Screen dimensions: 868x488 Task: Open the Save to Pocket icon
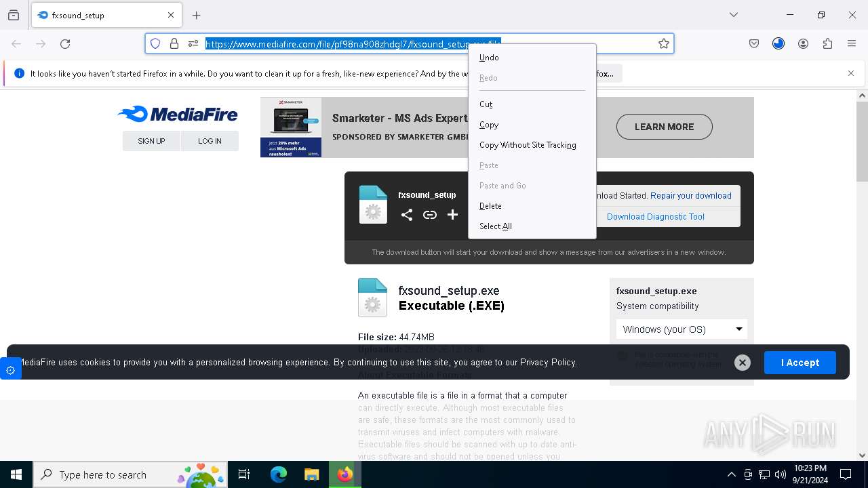[754, 43]
